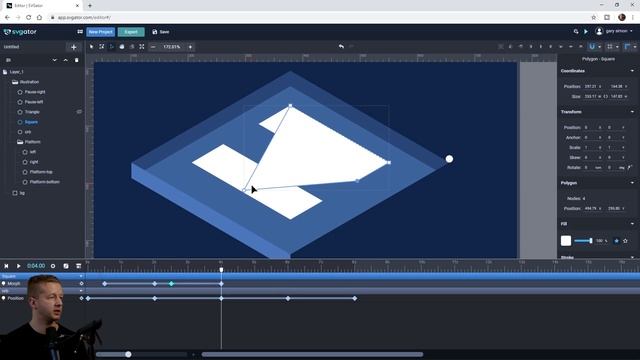Open the search-and-add icon in header
Screen dimensions: 640x360
576,31
